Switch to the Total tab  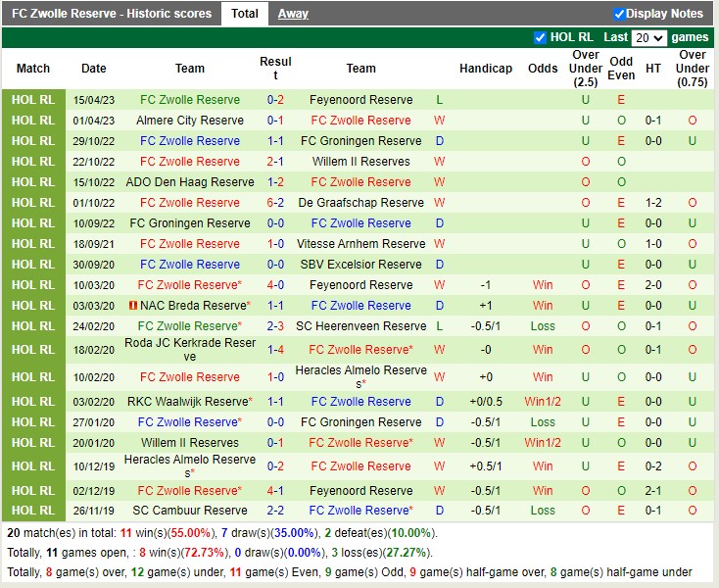click(x=245, y=14)
